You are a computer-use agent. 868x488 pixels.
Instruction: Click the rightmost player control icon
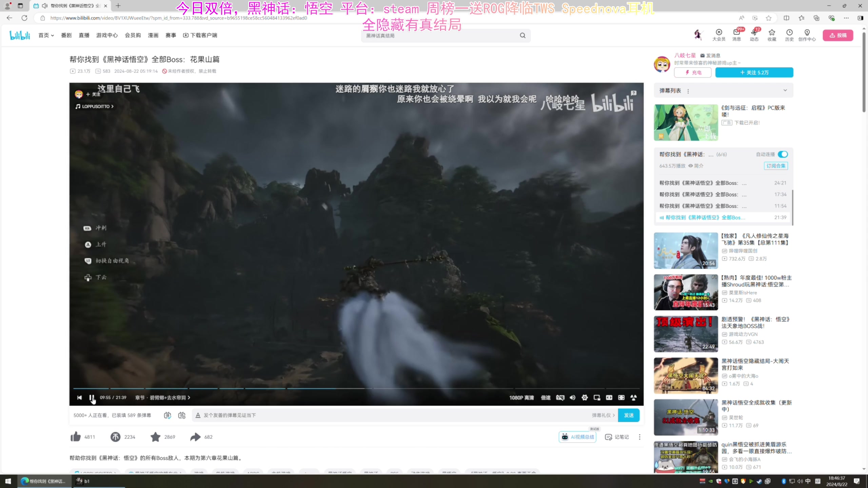click(x=633, y=398)
